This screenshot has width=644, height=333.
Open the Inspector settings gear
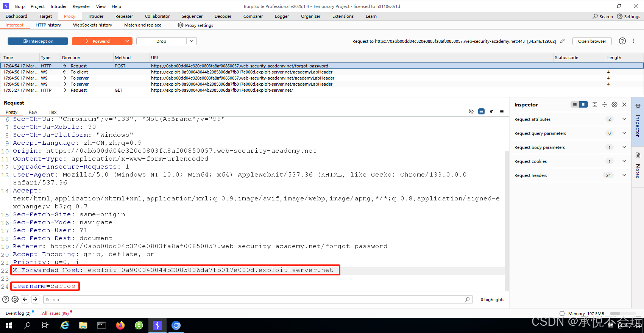tap(614, 105)
